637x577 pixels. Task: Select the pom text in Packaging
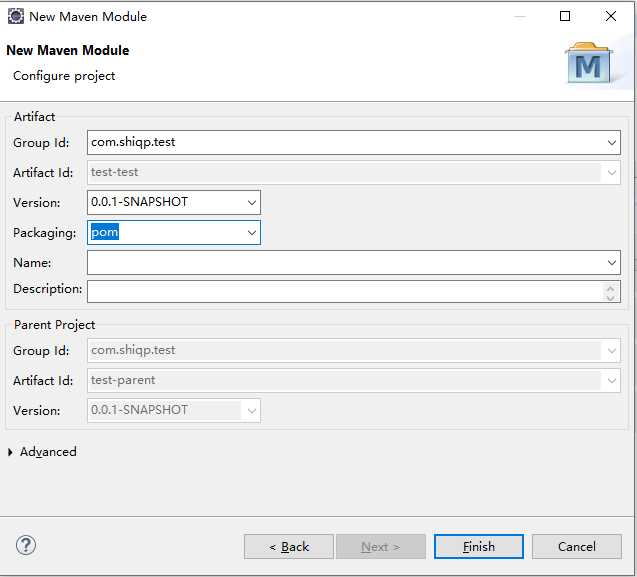coord(106,232)
